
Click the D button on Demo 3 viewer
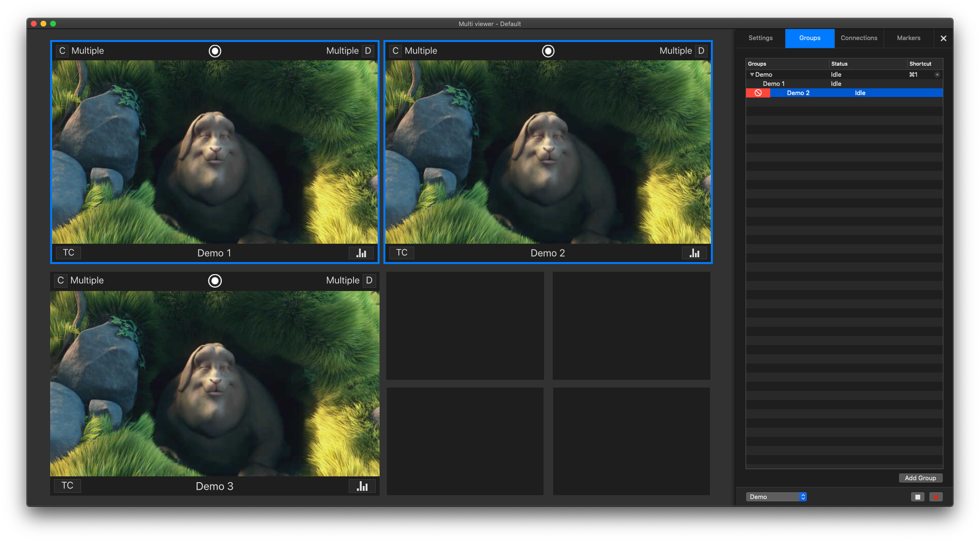click(369, 280)
